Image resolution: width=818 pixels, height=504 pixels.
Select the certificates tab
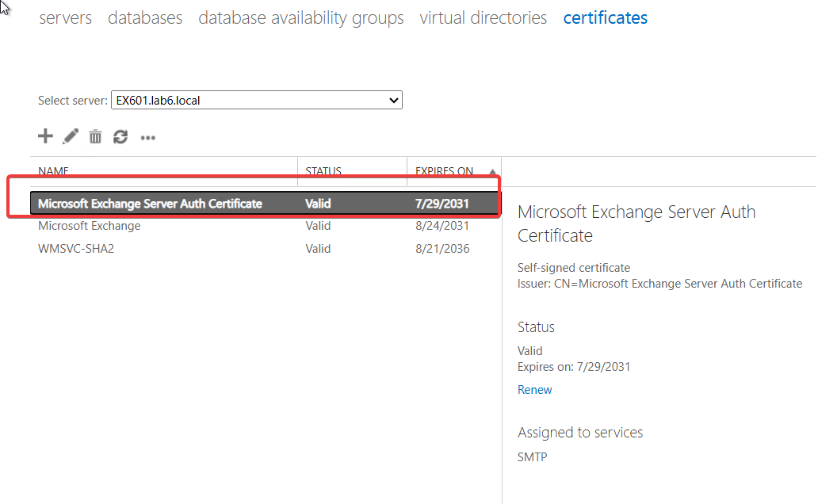(605, 17)
